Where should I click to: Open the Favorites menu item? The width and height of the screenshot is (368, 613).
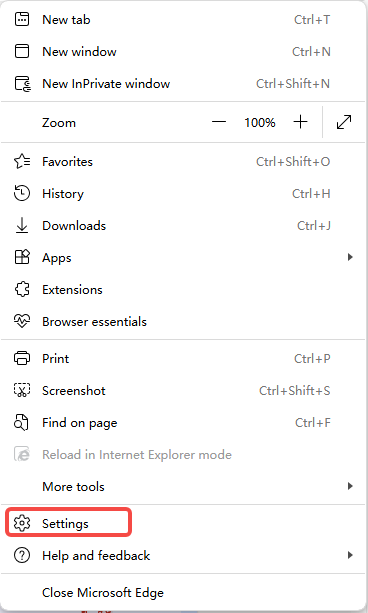[x=184, y=161]
